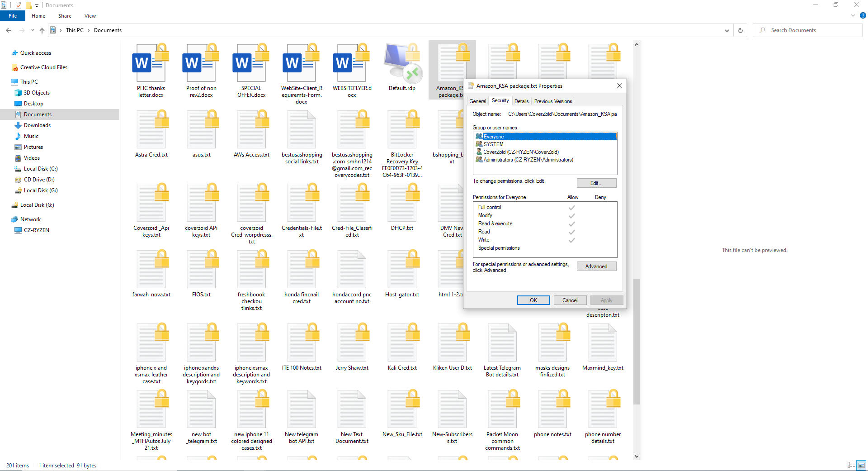
Task: Switch to Details tab in Properties
Action: click(x=521, y=101)
